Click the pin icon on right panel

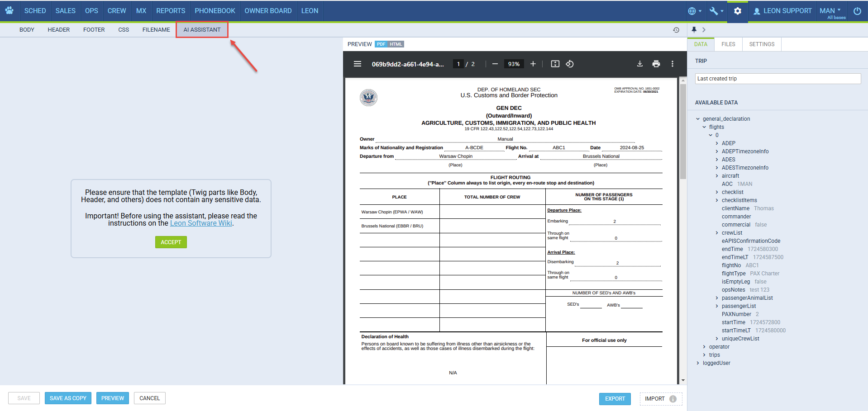point(694,29)
